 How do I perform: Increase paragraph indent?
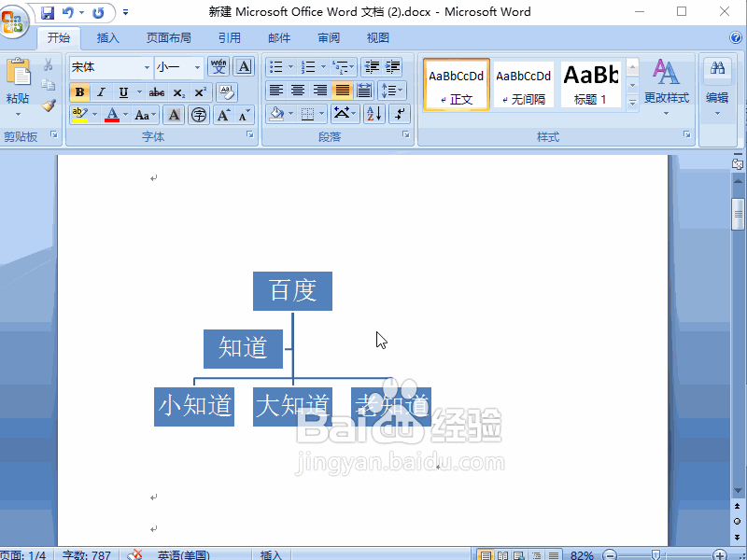[x=392, y=67]
